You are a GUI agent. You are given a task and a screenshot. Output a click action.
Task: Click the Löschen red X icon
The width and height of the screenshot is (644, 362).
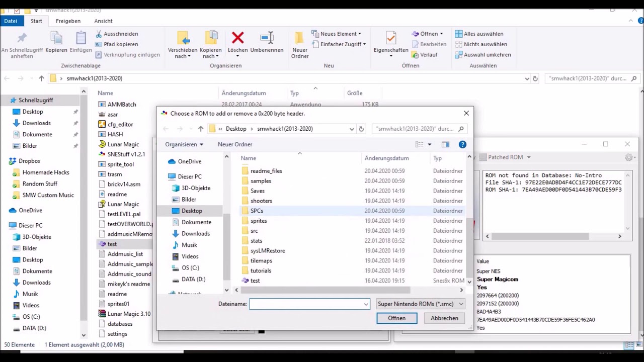pyautogui.click(x=237, y=38)
